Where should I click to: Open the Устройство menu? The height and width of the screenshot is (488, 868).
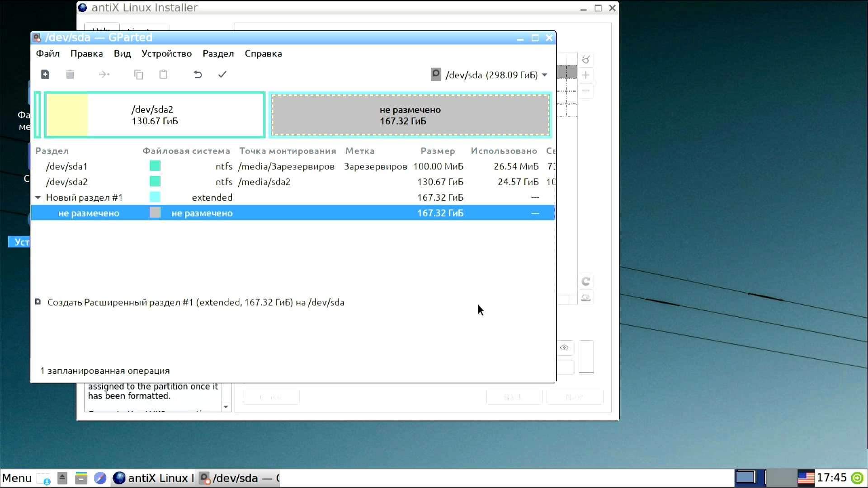pos(166,53)
